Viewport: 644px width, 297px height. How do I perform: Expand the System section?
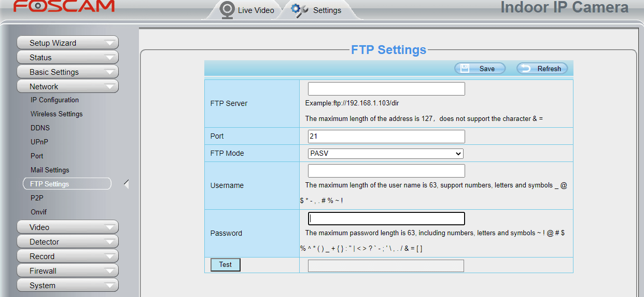(67, 285)
